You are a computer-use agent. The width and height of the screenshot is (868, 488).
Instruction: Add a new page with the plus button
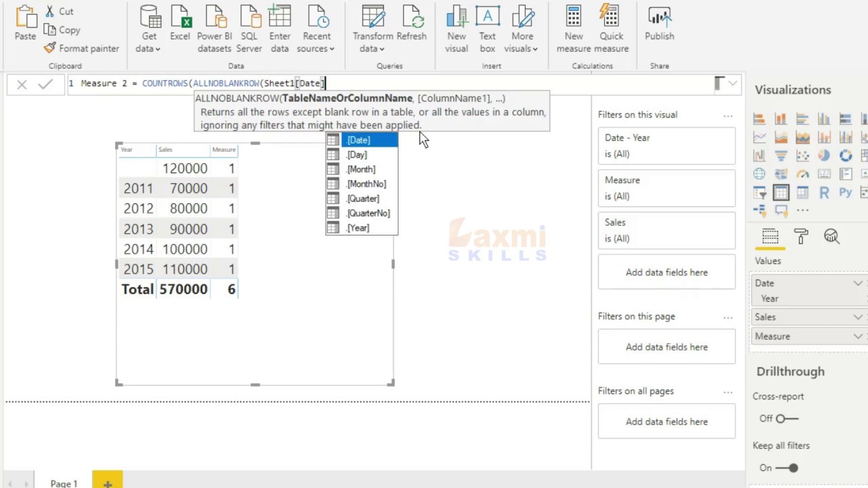(x=107, y=481)
